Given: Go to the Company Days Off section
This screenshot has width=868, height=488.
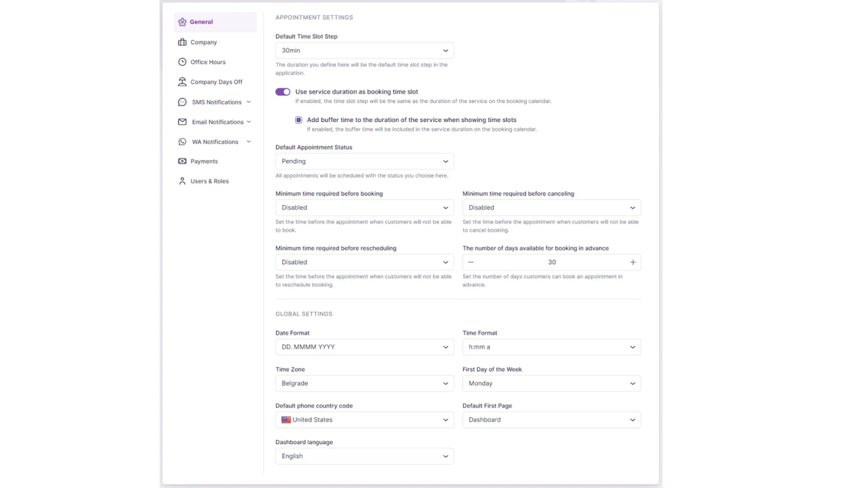Looking at the screenshot, I should click(x=216, y=82).
